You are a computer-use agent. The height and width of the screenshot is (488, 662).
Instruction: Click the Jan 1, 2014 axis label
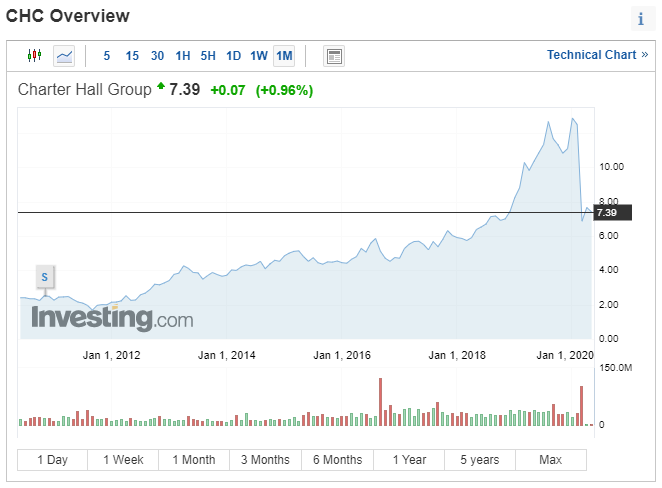pyautogui.click(x=226, y=355)
